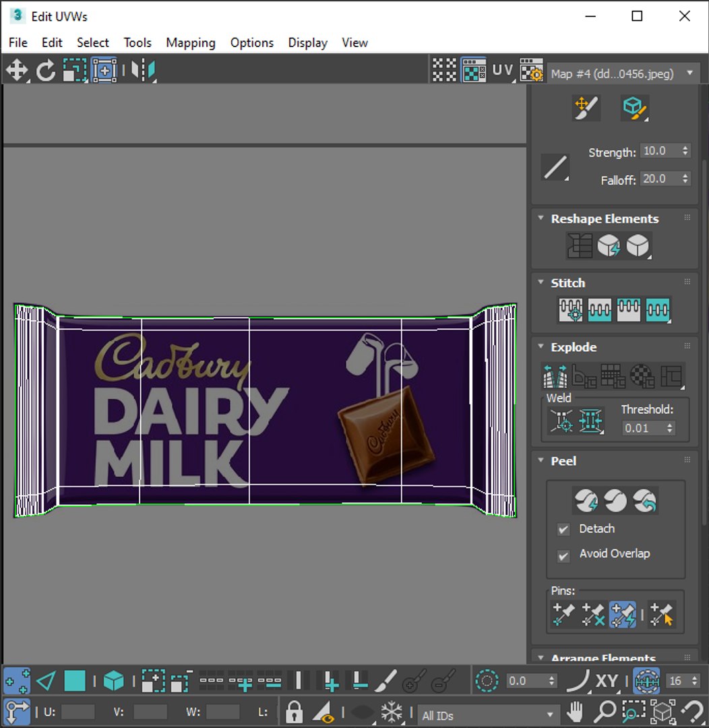Collapse the Arrange Elements rollout
The width and height of the screenshot is (709, 728).
(541, 657)
